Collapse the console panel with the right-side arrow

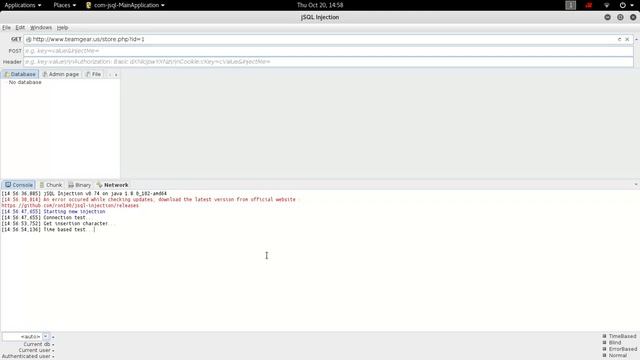pos(636,185)
